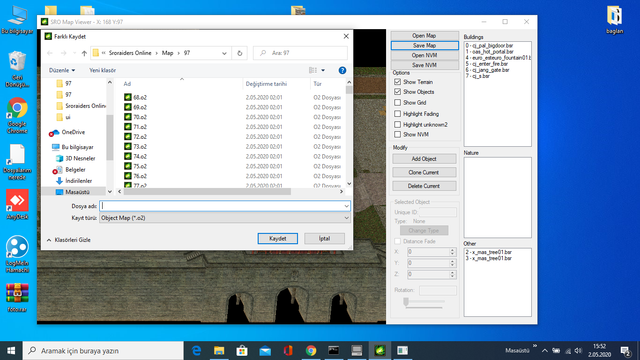Open Microsoft Edge from taskbar
The width and height of the screenshot is (640, 360).
pyautogui.click(x=196, y=351)
